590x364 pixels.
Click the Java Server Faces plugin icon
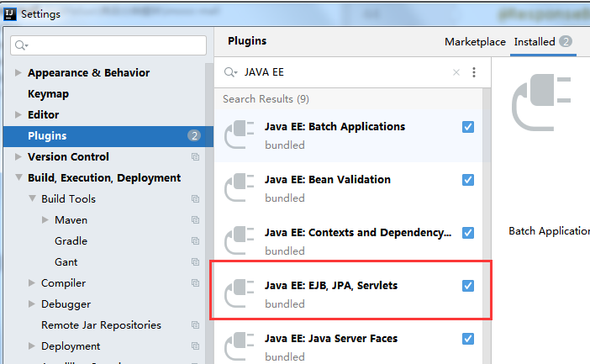240,346
